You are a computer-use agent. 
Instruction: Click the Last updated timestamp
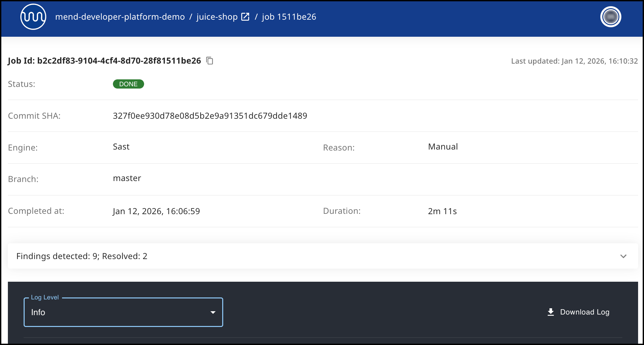574,61
